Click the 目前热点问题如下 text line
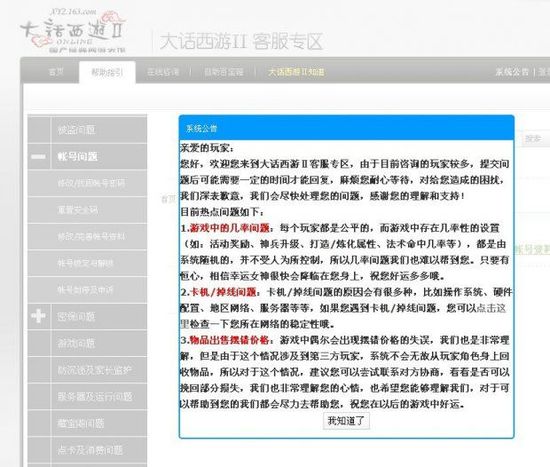Image resolution: width=550 pixels, height=467 pixels. coord(223,212)
